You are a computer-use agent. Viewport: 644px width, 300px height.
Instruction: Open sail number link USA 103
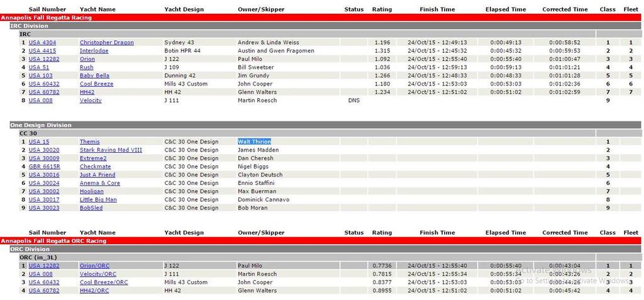tap(41, 75)
